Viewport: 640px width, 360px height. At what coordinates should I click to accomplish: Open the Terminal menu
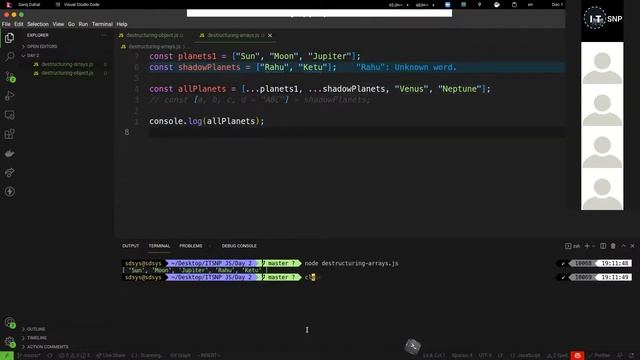coord(102,24)
